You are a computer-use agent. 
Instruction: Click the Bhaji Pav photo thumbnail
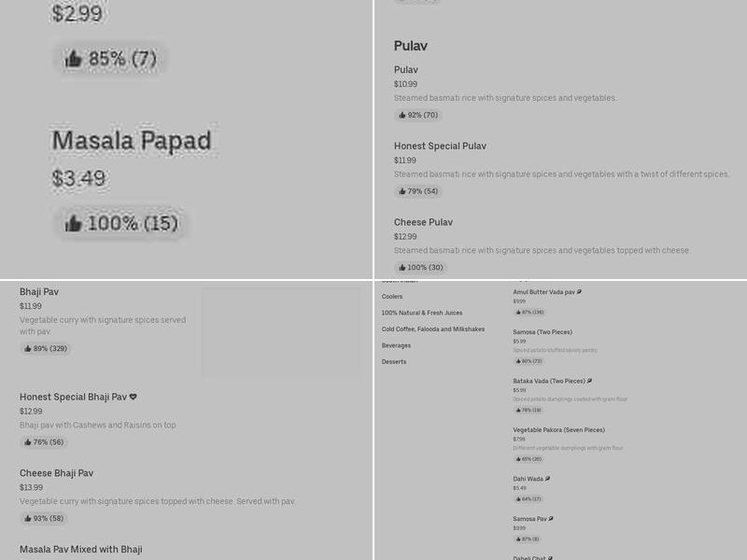click(281, 331)
